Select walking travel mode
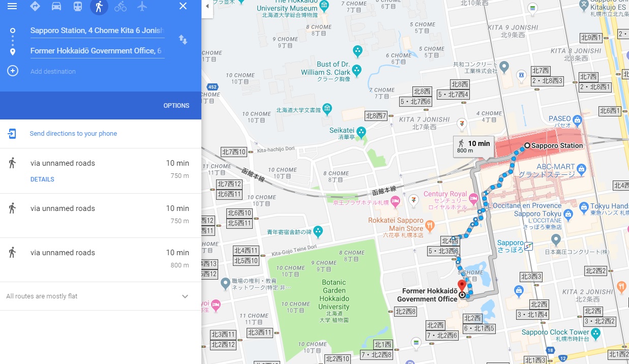The height and width of the screenshot is (364, 629). (99, 6)
